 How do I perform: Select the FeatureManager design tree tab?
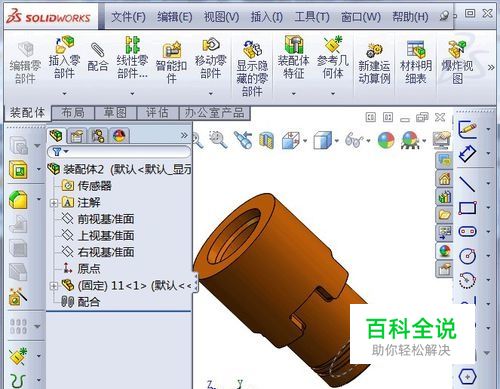pyautogui.click(x=56, y=136)
